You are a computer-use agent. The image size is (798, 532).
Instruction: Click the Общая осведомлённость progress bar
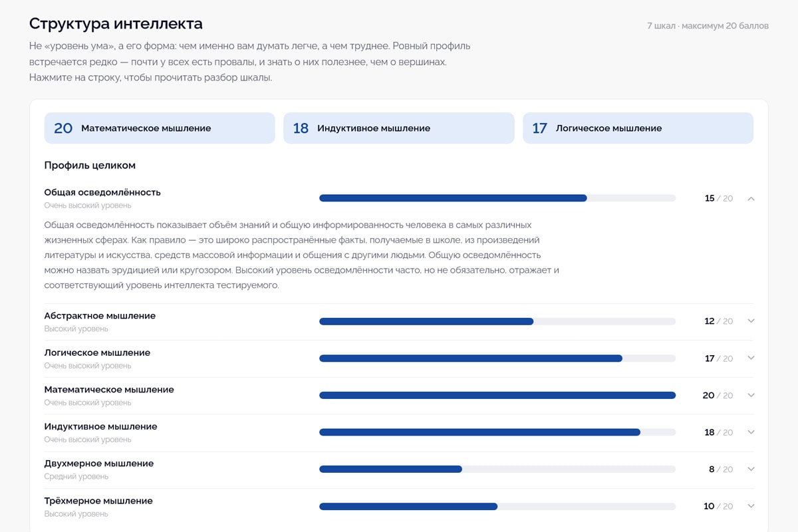tap(497, 198)
